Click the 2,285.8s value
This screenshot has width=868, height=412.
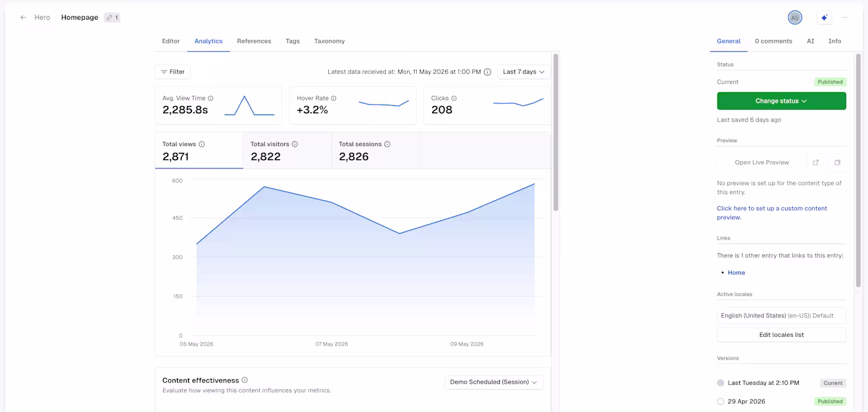(185, 110)
